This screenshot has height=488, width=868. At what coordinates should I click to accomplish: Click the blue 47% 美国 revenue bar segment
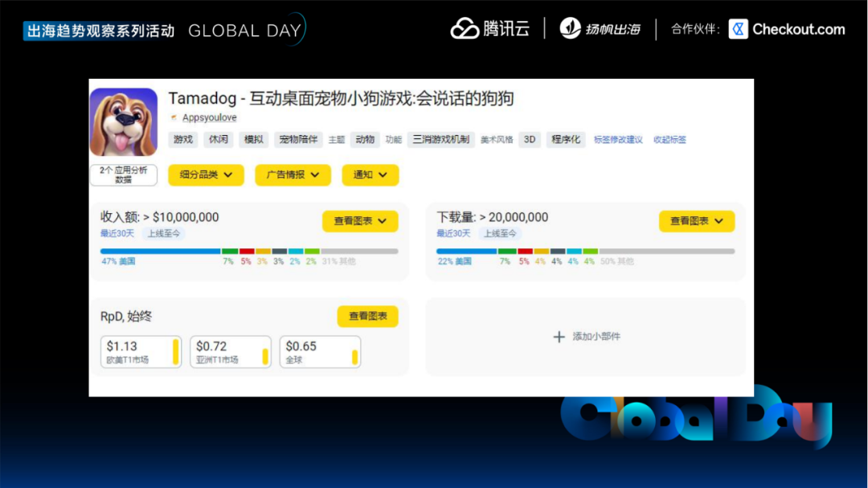(x=160, y=252)
